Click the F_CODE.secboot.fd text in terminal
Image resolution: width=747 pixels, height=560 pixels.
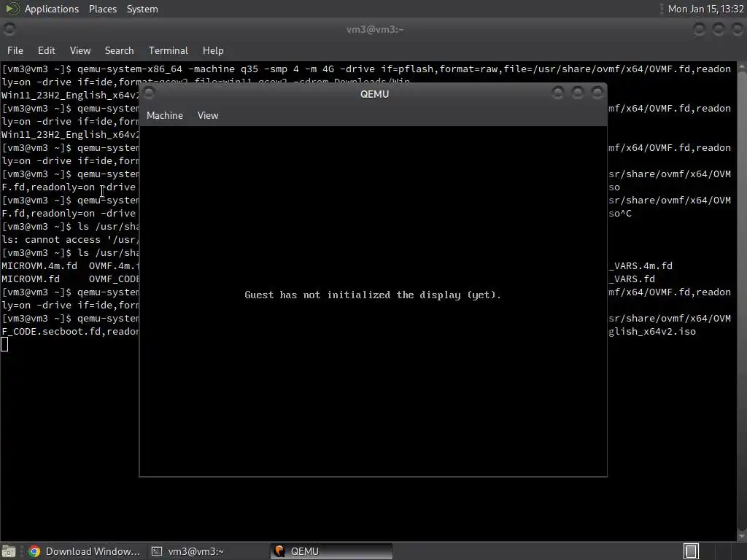52,332
